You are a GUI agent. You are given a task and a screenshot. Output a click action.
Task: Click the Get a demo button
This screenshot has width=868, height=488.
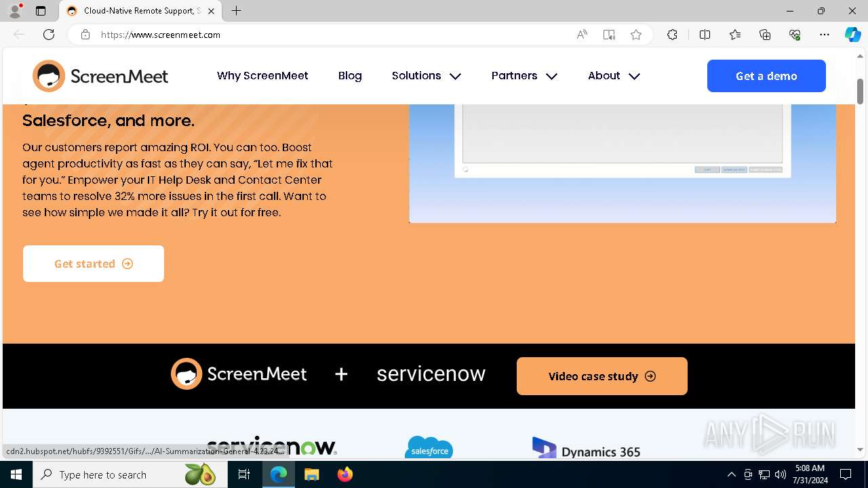766,76
